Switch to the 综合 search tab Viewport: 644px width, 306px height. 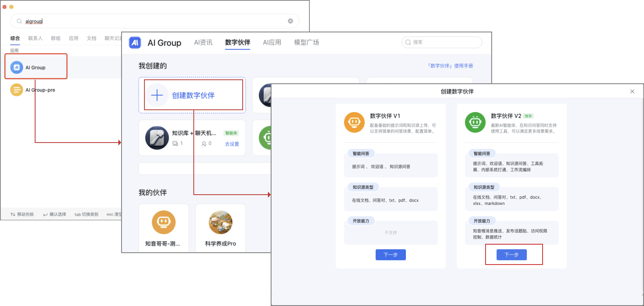15,38
